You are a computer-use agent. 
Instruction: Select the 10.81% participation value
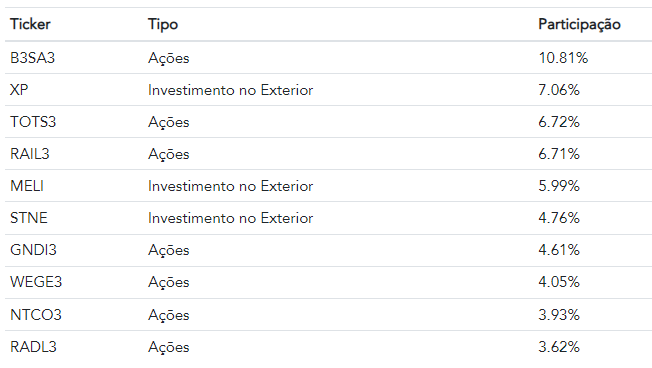[x=563, y=58]
